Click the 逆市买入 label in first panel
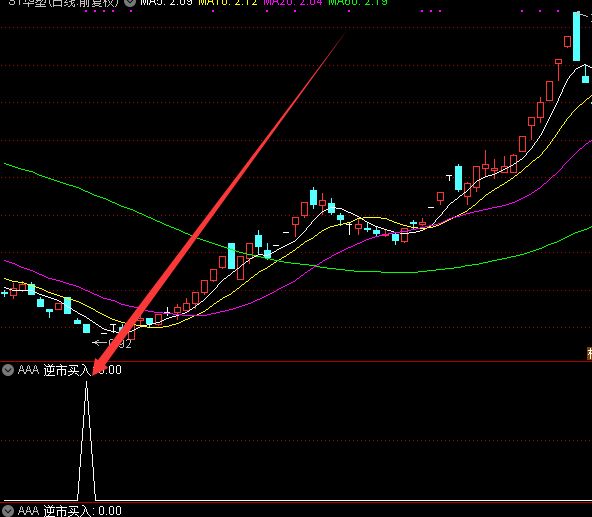 tap(67, 370)
